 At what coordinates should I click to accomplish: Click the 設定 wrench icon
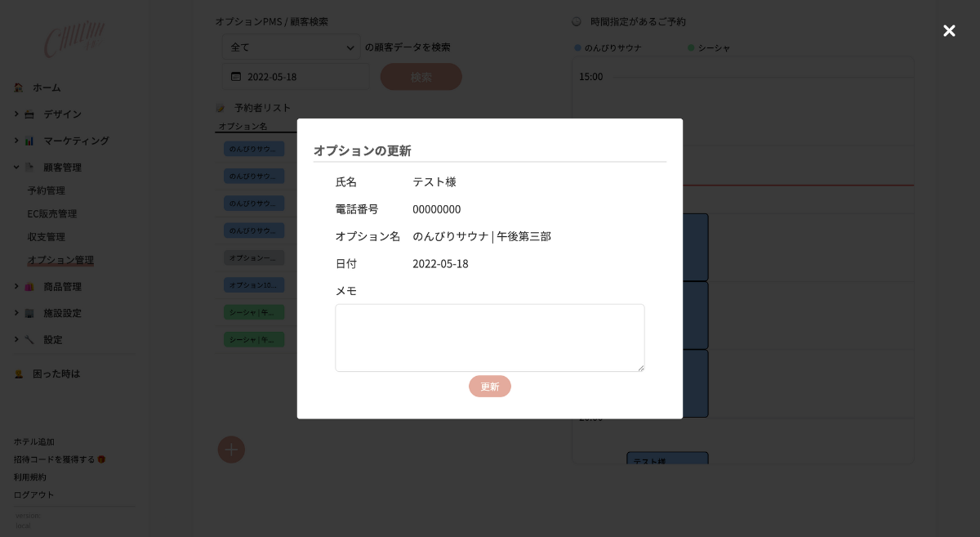pyautogui.click(x=29, y=339)
